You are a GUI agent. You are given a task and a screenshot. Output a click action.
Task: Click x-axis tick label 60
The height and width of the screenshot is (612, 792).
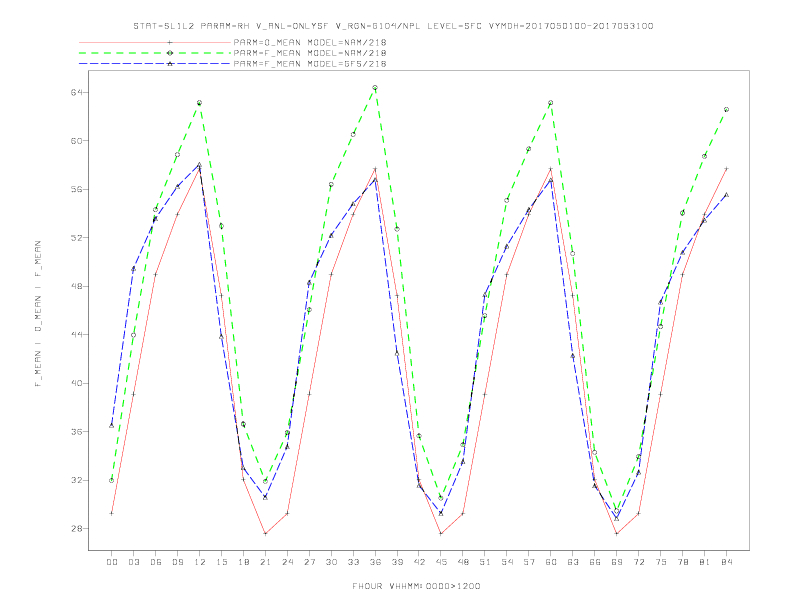551,562
